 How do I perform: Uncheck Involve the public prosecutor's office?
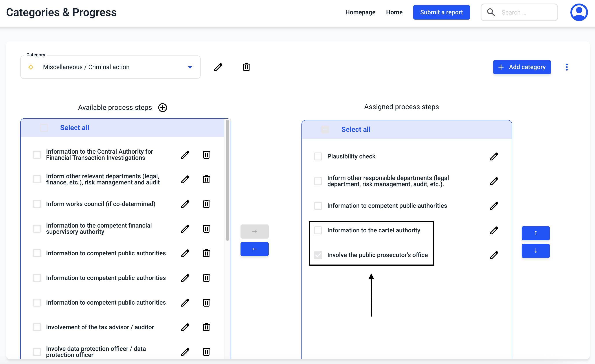click(x=318, y=255)
